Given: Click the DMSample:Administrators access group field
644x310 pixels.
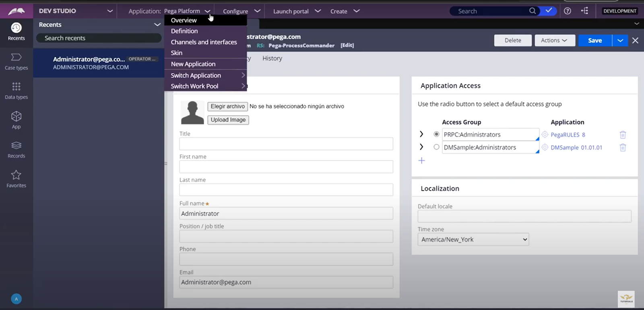Looking at the screenshot, I should click(490, 148).
